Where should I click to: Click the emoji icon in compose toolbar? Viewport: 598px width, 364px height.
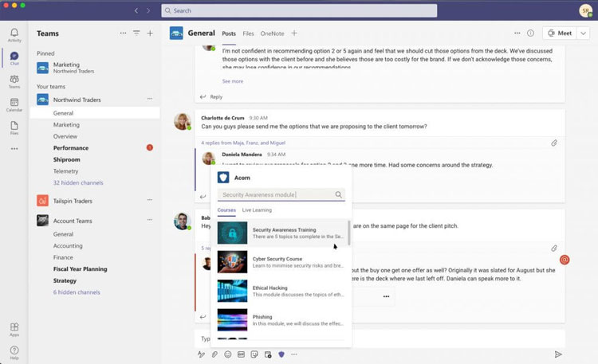tap(227, 354)
